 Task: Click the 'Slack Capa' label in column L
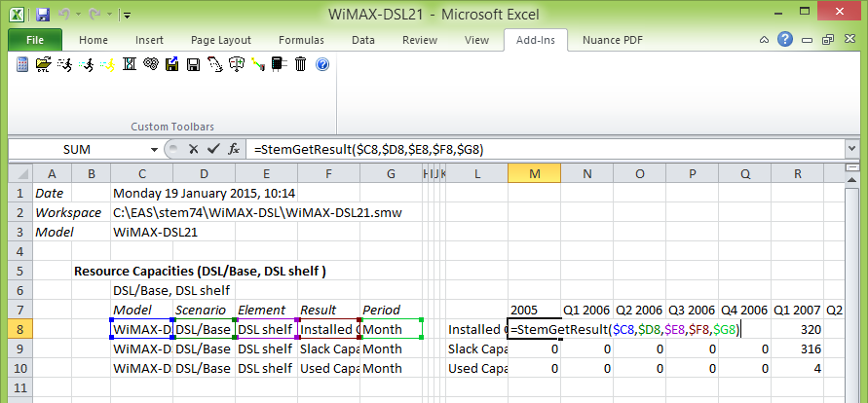[x=477, y=348]
